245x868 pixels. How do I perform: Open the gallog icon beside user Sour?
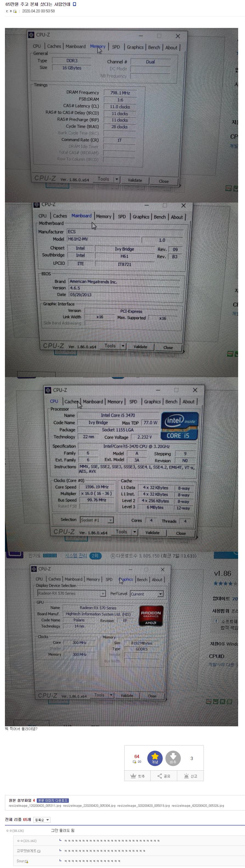(x=27, y=862)
